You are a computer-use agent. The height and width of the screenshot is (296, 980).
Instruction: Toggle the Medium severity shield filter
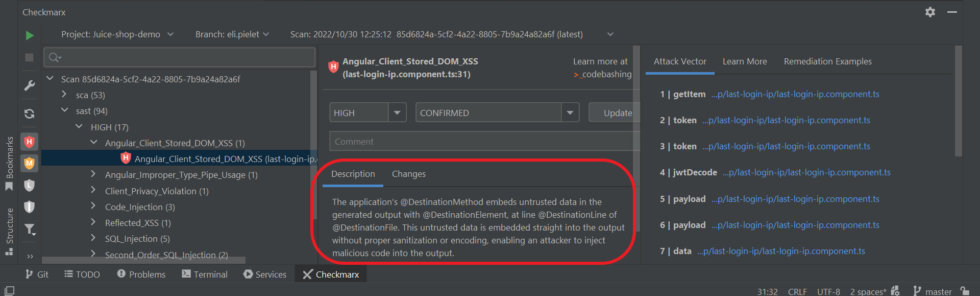30,164
